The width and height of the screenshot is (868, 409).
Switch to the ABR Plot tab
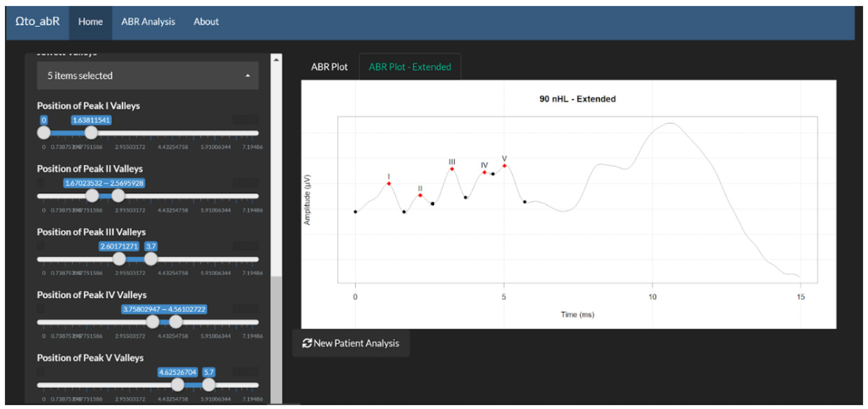pos(329,67)
